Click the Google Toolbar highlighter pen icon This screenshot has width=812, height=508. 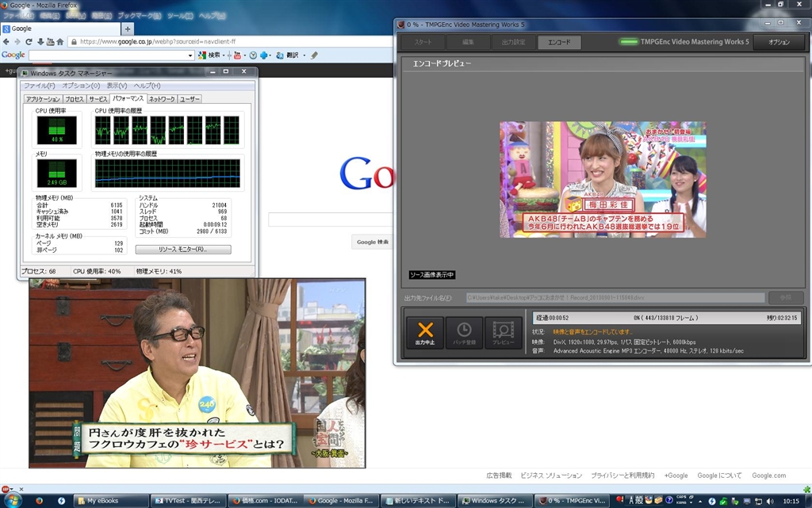314,55
